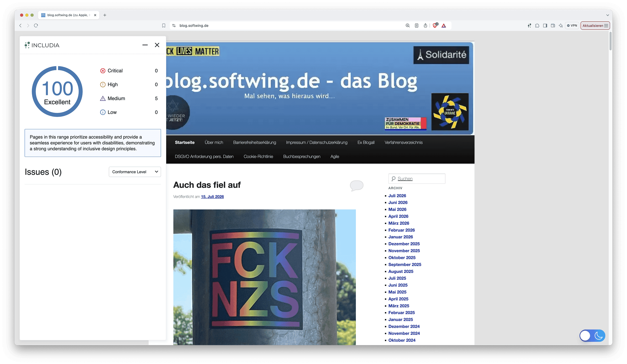Click the VPN button
627x364 pixels.
(x=572, y=26)
